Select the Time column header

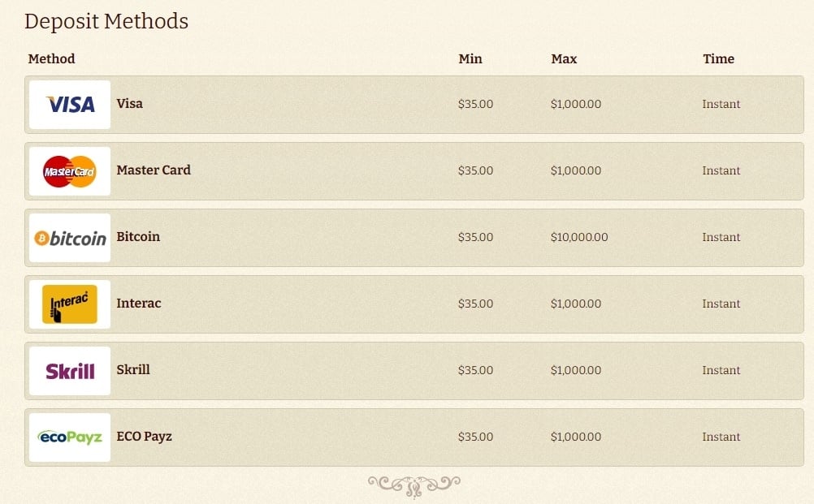point(718,58)
